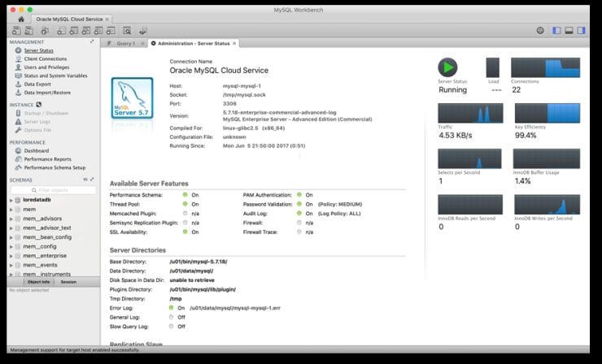Toggle the left sidebar panel visibility
The width and height of the screenshot is (602, 364).
coord(556,30)
